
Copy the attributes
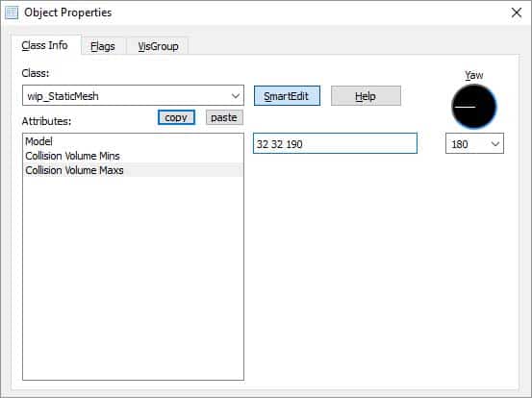[176, 117]
